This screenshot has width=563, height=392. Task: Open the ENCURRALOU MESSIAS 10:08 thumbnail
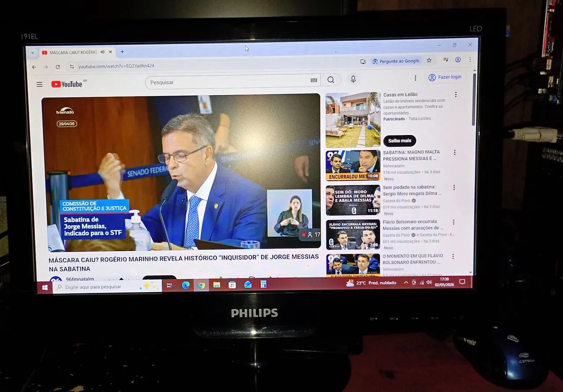pyautogui.click(x=353, y=165)
